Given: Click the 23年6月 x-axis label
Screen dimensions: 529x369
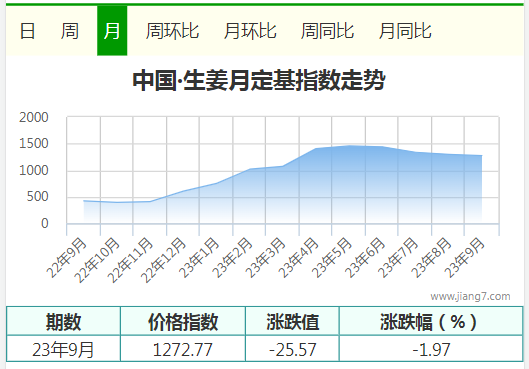Looking at the screenshot, I should (365, 258).
